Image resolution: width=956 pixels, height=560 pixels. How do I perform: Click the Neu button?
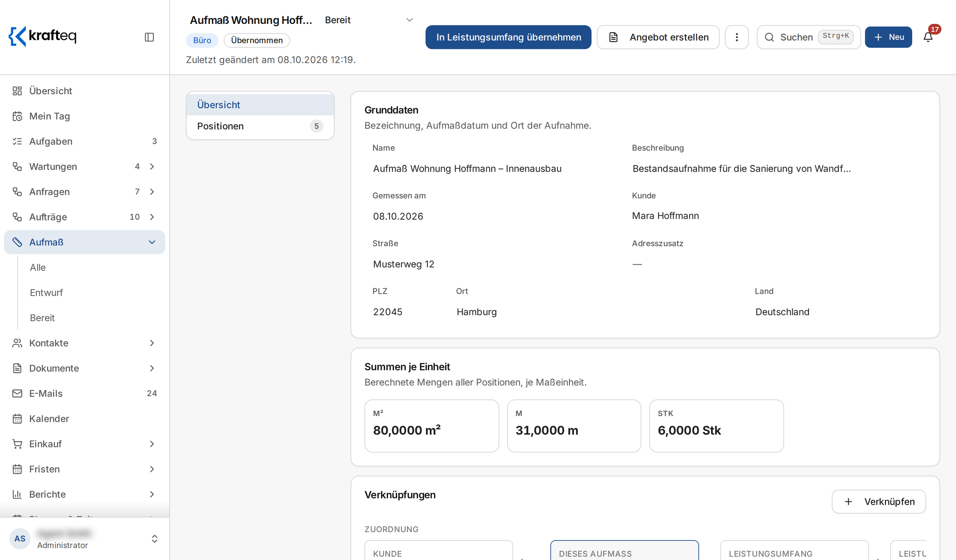coord(888,37)
